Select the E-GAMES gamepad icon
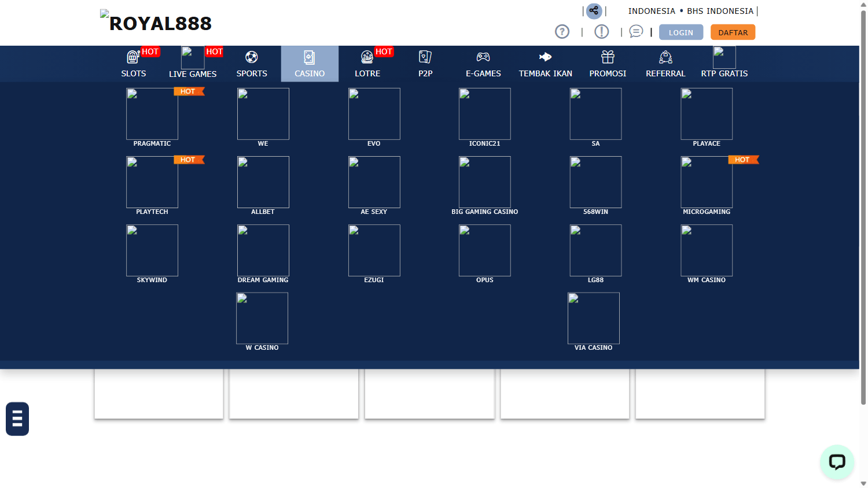The width and height of the screenshot is (868, 488). [484, 57]
